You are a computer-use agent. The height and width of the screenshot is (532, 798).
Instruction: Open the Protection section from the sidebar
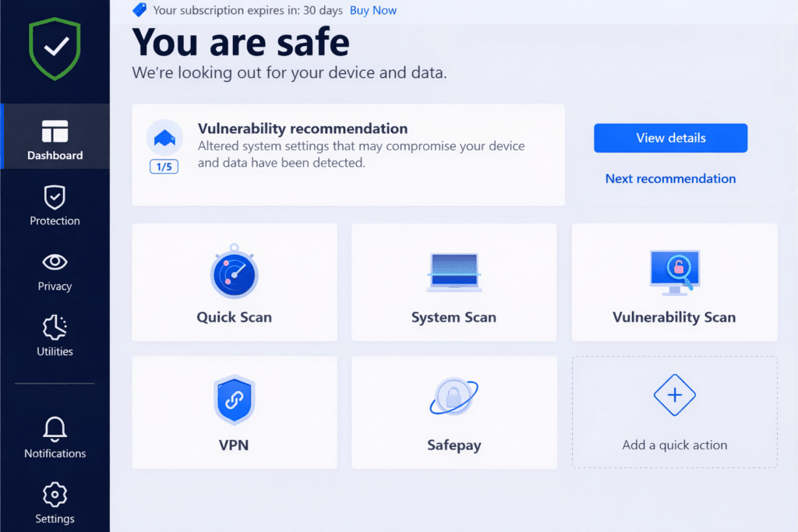(55, 205)
